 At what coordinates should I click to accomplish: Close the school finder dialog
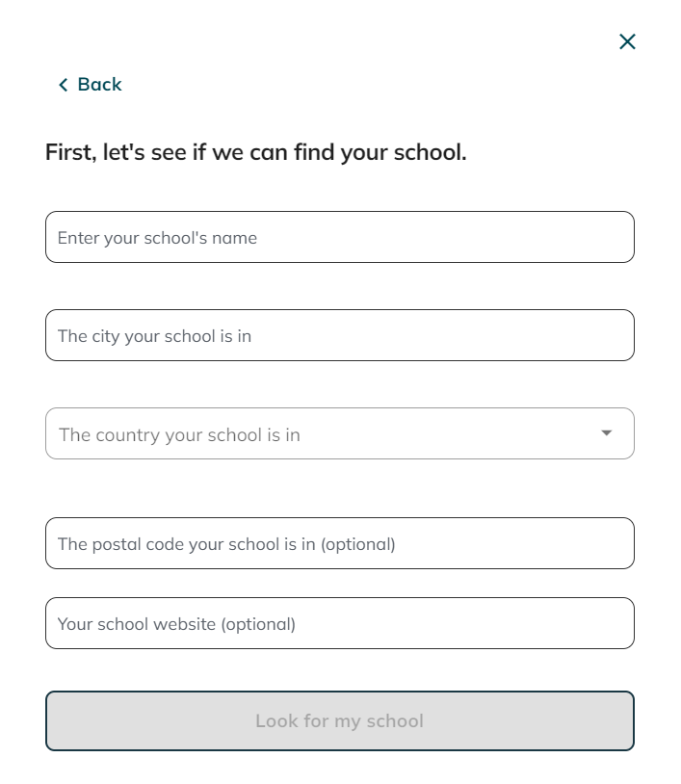point(627,41)
